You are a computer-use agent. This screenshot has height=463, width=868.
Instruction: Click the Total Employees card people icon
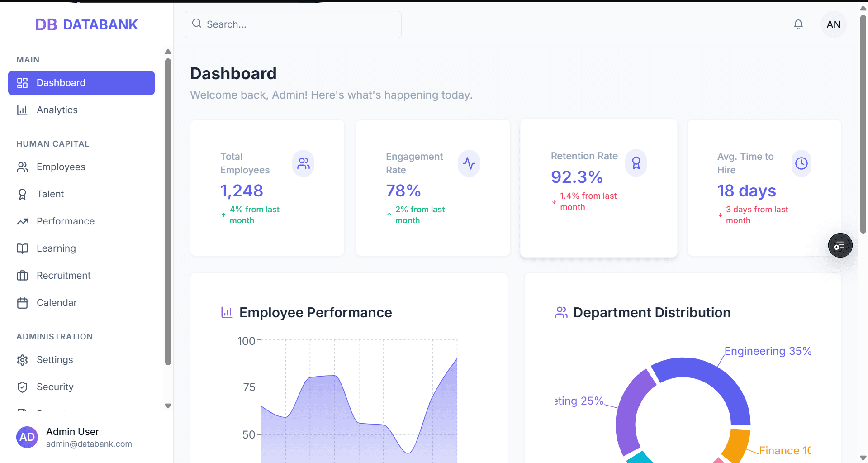(x=304, y=163)
